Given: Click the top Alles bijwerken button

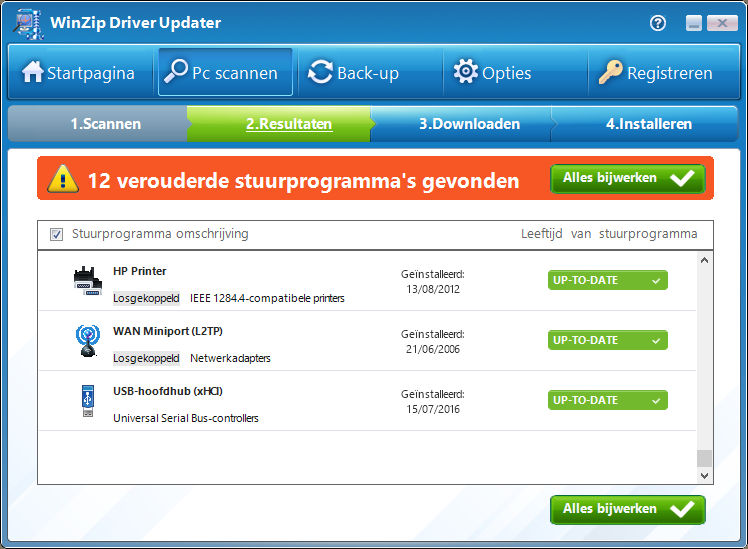Looking at the screenshot, I should pyautogui.click(x=628, y=178).
